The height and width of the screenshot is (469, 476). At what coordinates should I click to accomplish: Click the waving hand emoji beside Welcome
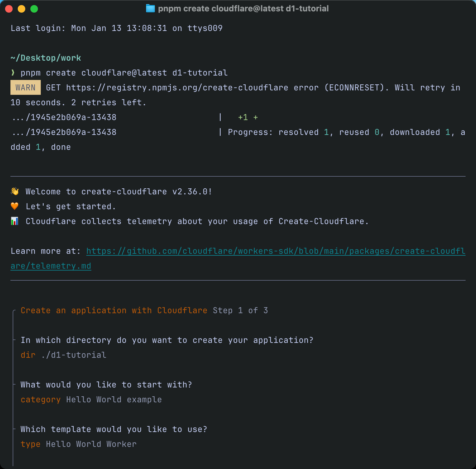[x=15, y=192]
